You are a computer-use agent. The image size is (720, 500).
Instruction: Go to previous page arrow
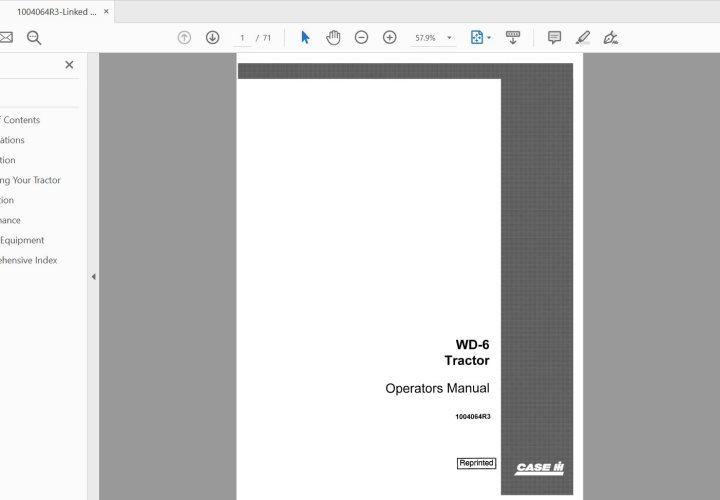pos(184,37)
